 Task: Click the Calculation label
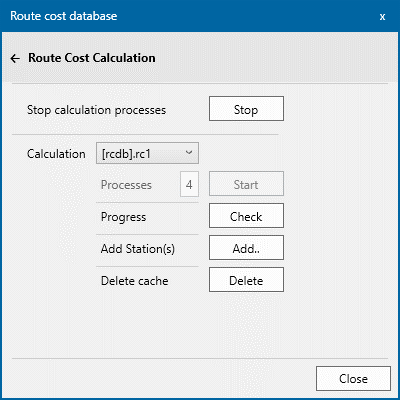click(x=56, y=154)
